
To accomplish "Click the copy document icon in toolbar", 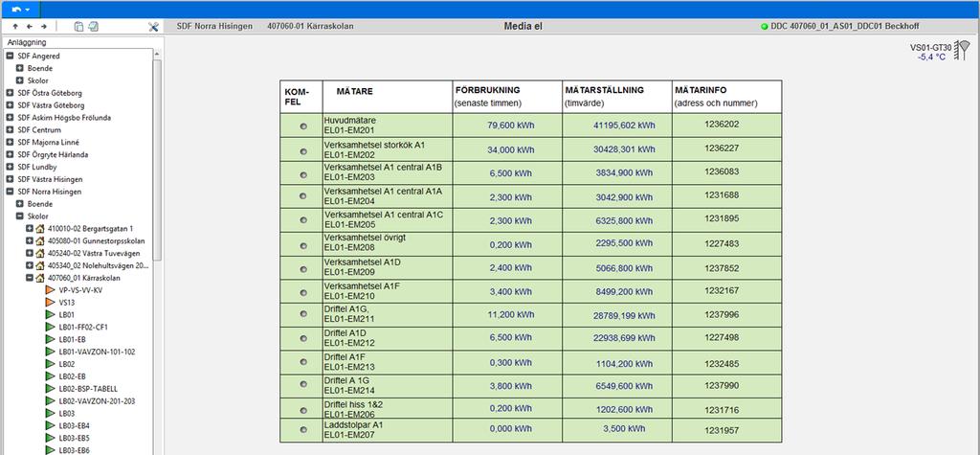I will pos(78,26).
